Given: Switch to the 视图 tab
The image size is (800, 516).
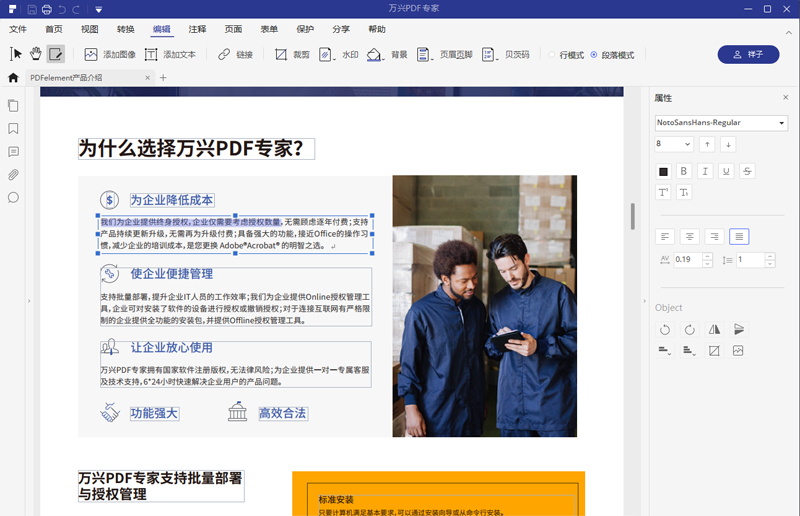Looking at the screenshot, I should click(x=89, y=29).
